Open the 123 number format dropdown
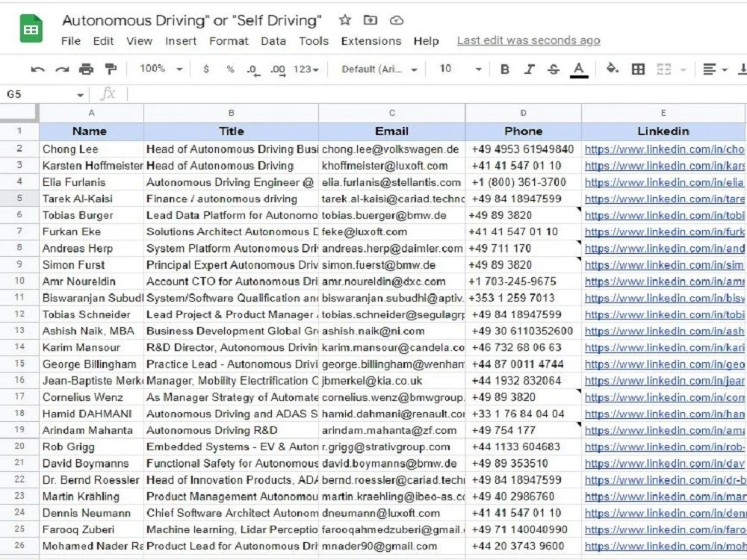Screen dimensions: 747x560 306,69
